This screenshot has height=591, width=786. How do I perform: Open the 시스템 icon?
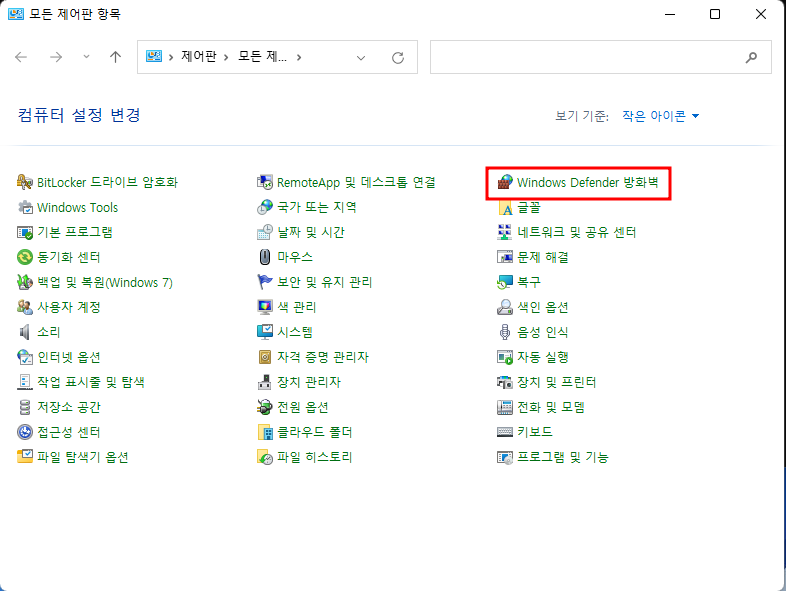265,332
